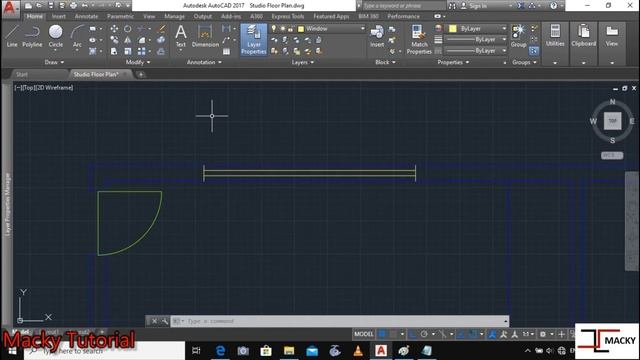
Task: Choose the Rotate tool in Modify
Action: [x=128, y=29]
